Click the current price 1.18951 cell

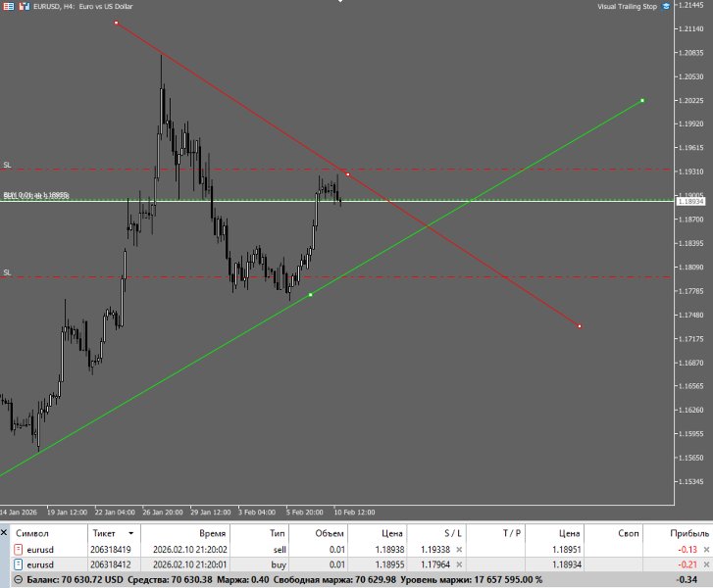point(567,550)
